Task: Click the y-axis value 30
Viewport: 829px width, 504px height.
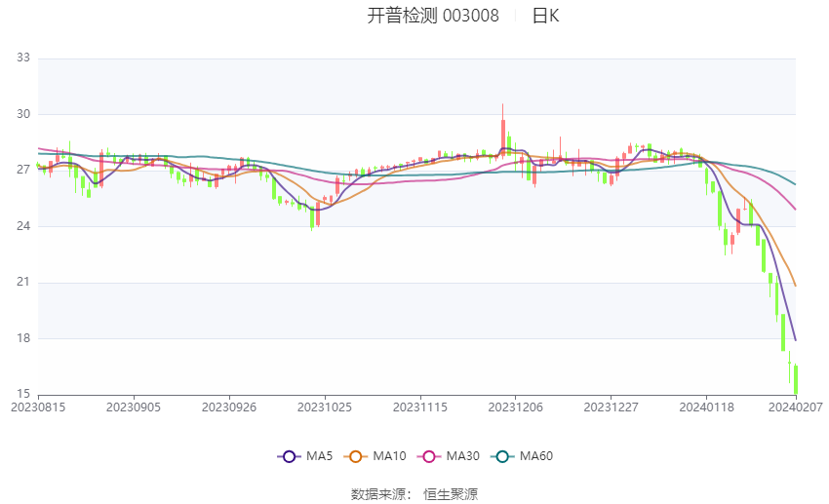Action: point(23,114)
